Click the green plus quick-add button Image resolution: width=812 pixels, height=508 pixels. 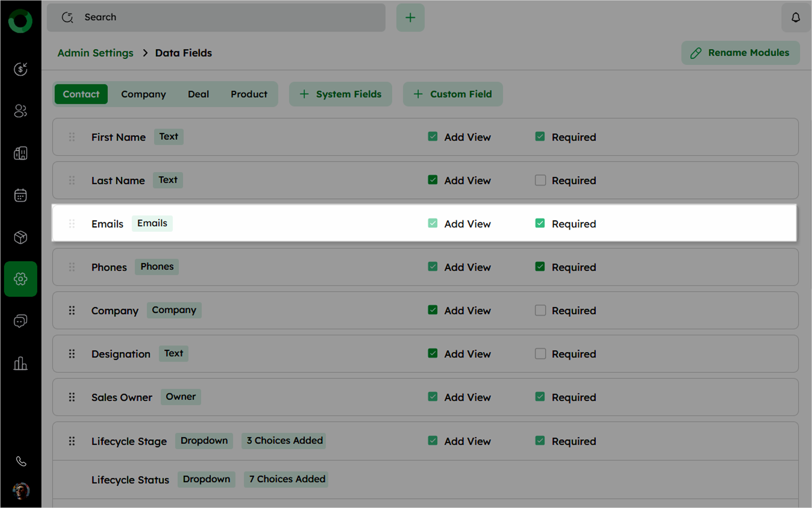(410, 18)
